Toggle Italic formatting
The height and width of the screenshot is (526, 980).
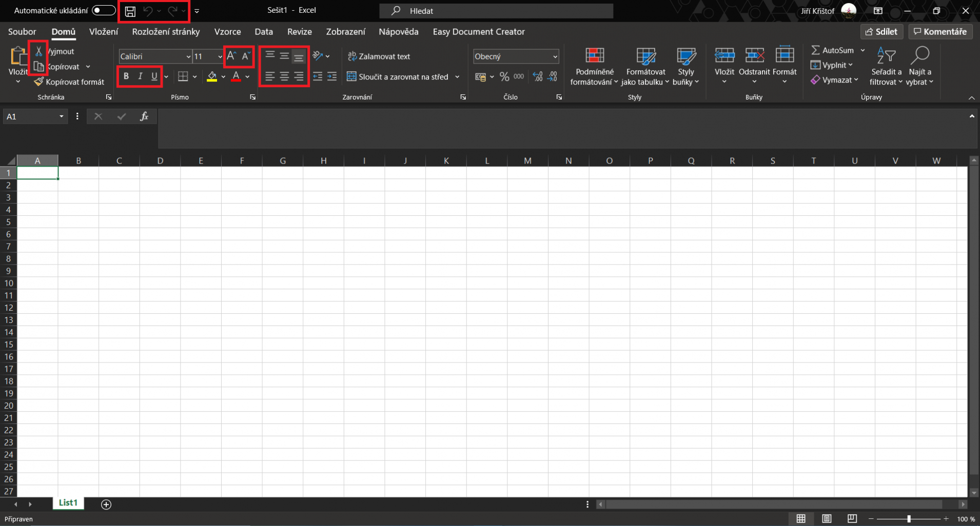140,76
